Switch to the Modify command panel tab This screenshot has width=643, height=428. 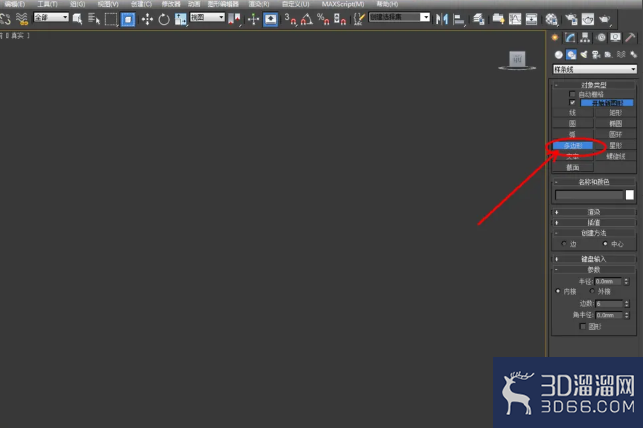570,38
